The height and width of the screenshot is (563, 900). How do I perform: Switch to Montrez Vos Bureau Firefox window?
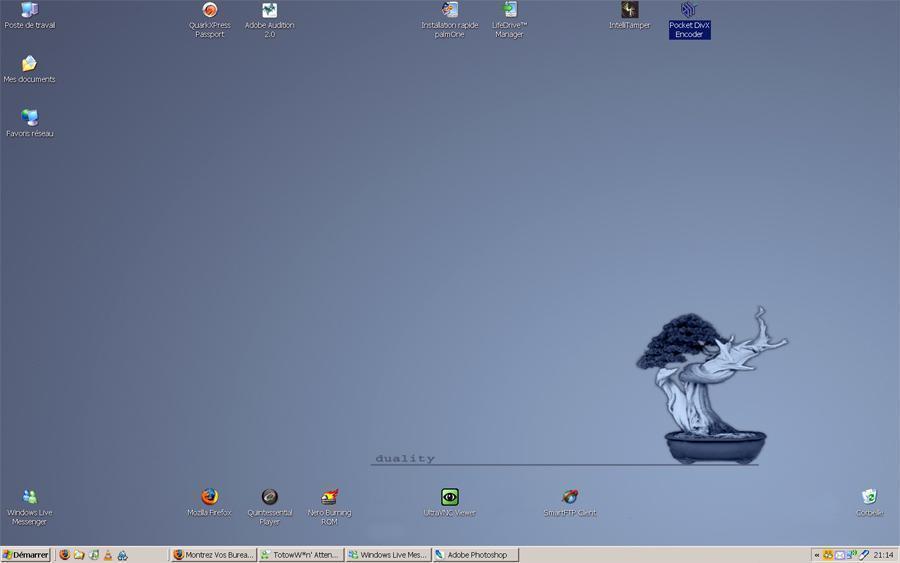[x=212, y=555]
